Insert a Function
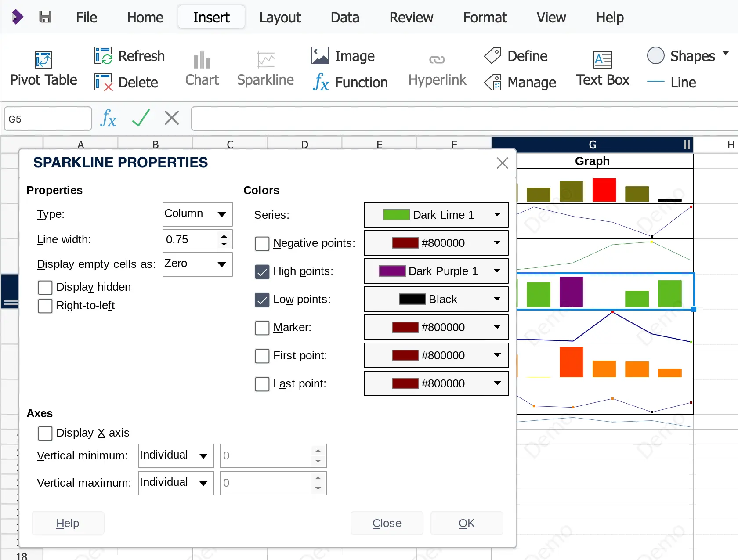The width and height of the screenshot is (738, 560). [x=350, y=82]
